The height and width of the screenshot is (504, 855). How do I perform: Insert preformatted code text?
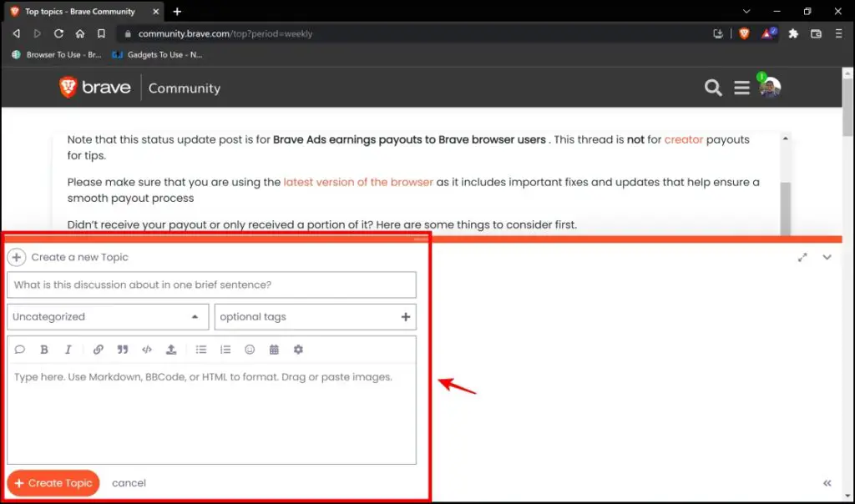coord(147,350)
